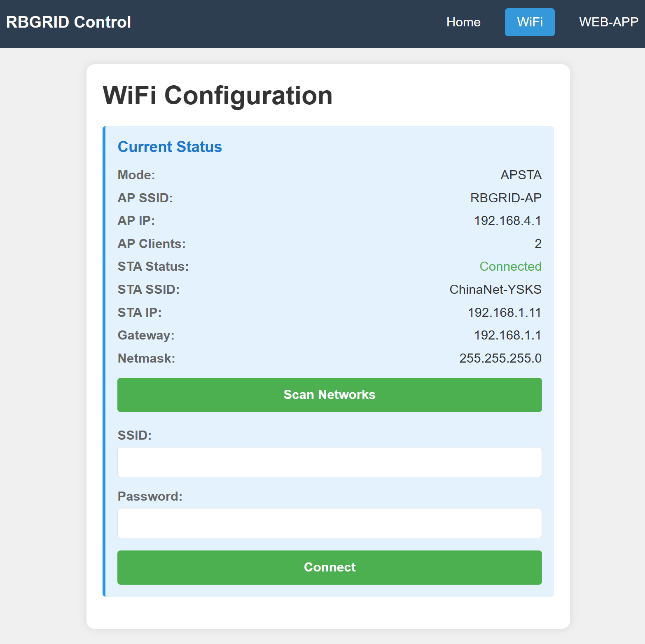Select the WiFi navigation tab
The height and width of the screenshot is (644, 645).
point(530,22)
